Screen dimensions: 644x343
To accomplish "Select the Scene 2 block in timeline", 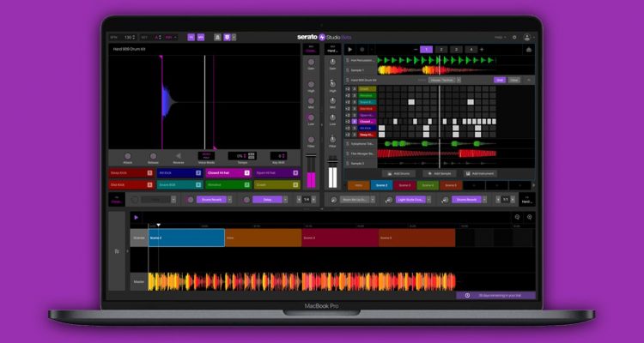I will point(186,238).
